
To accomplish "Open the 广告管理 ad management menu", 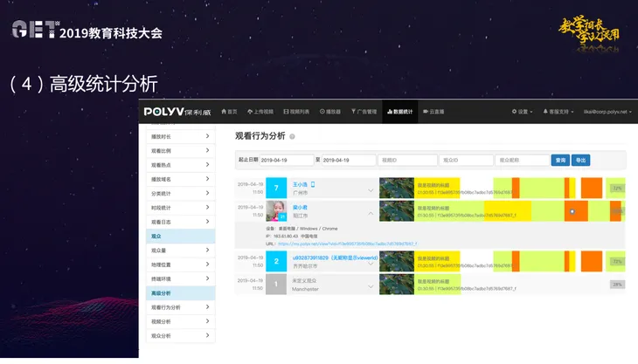I will pyautogui.click(x=364, y=112).
